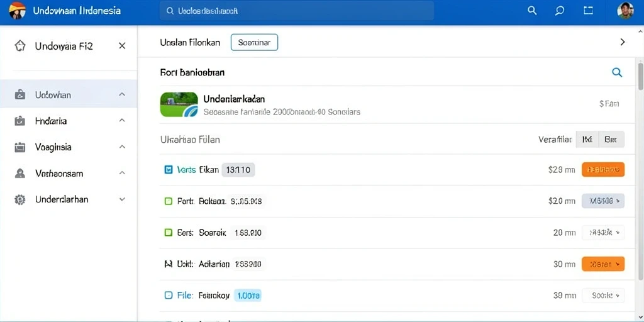Collapse the Voaginsia sidebar section
Image resolution: width=644 pixels, height=322 pixels.
point(122,147)
